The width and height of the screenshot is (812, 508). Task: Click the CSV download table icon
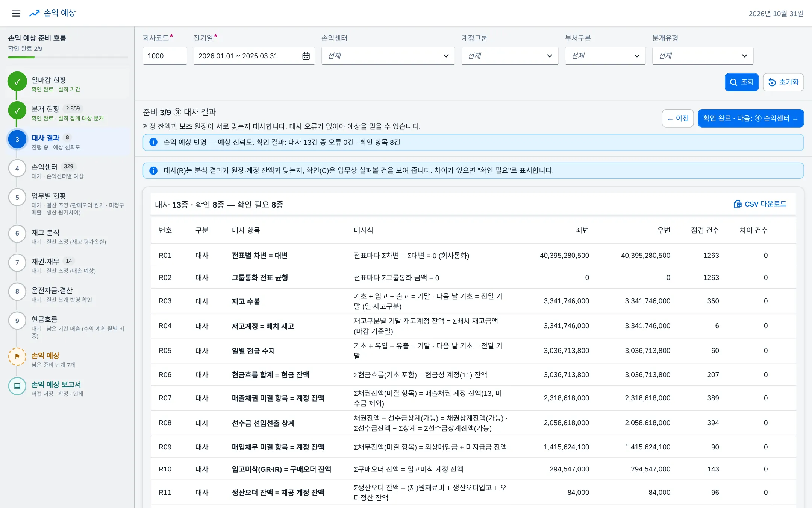coord(738,204)
